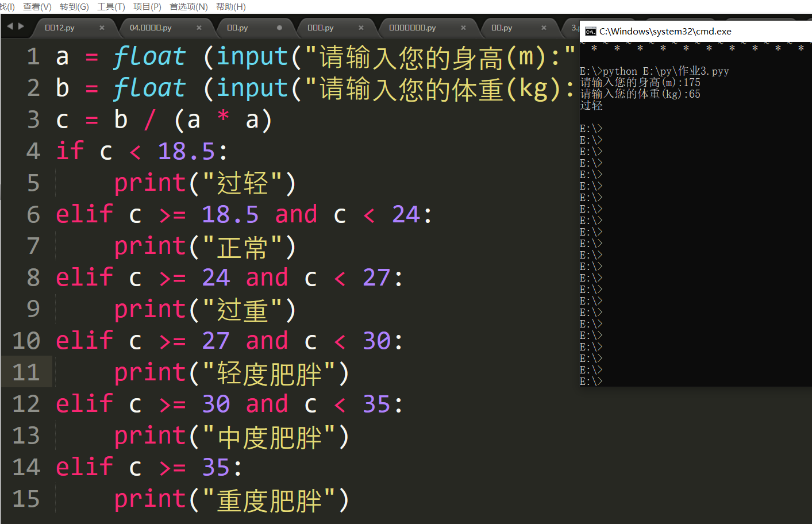Close the tab ending in 12.py
Screen dimensions: 812x524
coord(102,28)
